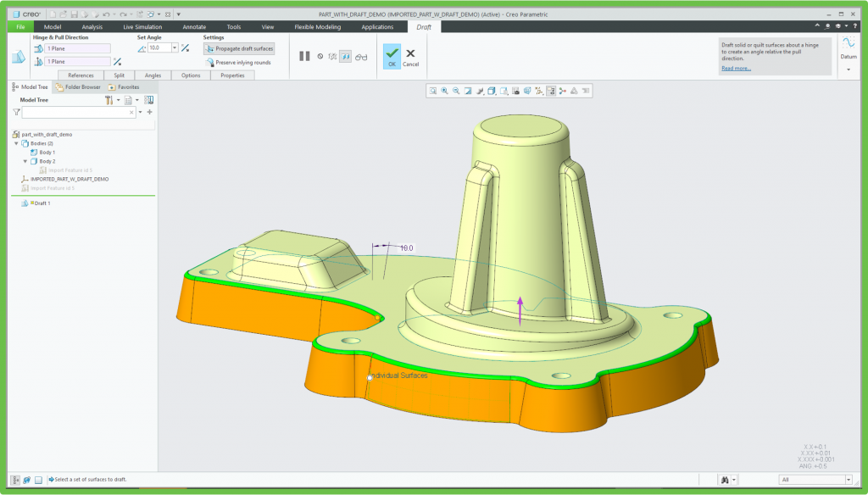Viewport: 868px width, 495px height.
Task: Open the Read more link
Action: tap(736, 68)
